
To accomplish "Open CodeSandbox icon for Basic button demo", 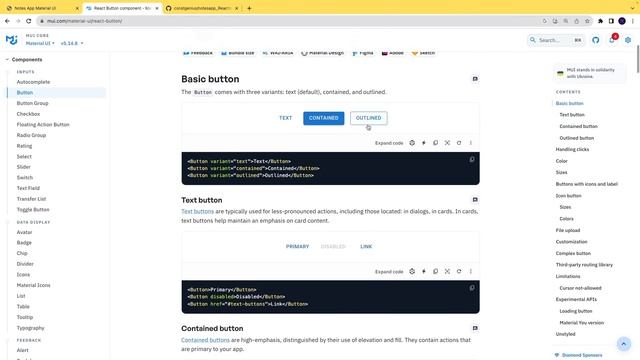I will pyautogui.click(x=412, y=143).
